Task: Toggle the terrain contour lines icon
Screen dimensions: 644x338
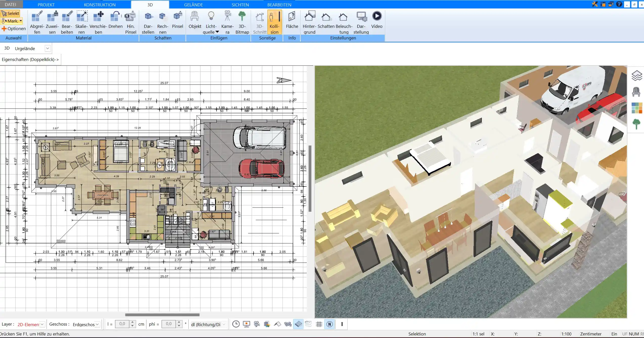Action: (x=308, y=324)
